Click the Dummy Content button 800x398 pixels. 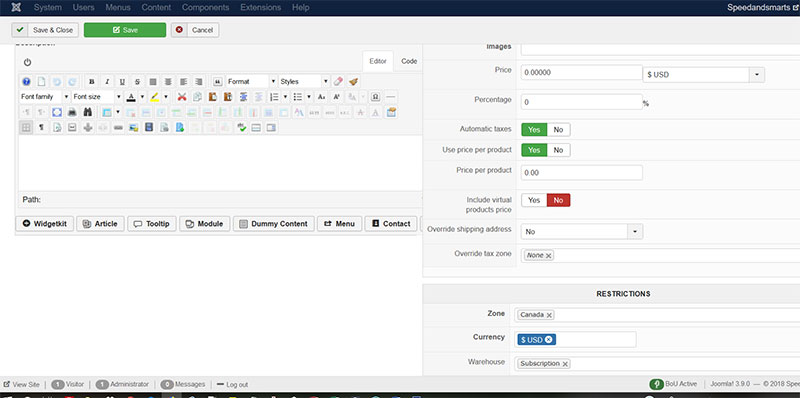(273, 223)
